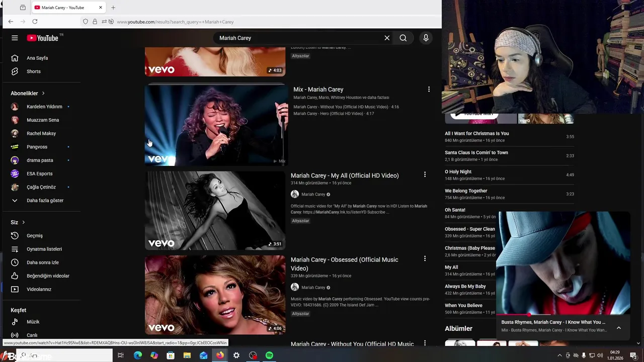Open Mix - Mariah Carey thumbnail
This screenshot has height=362, width=644.
tap(216, 125)
